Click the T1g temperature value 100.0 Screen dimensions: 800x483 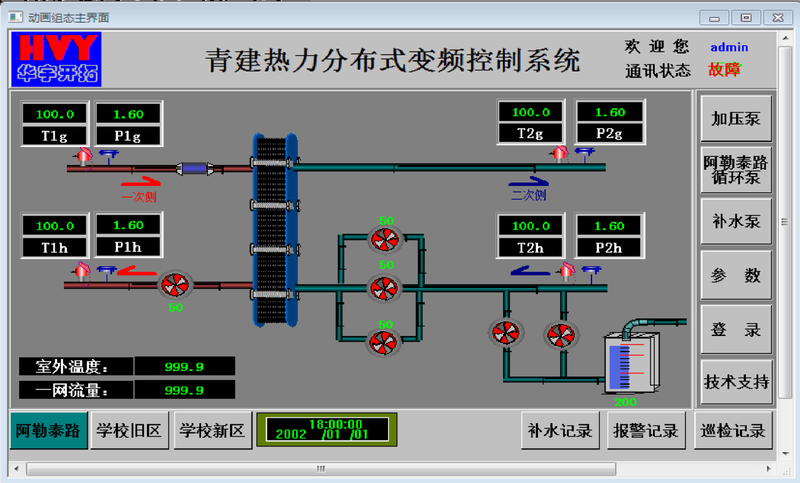(55, 114)
